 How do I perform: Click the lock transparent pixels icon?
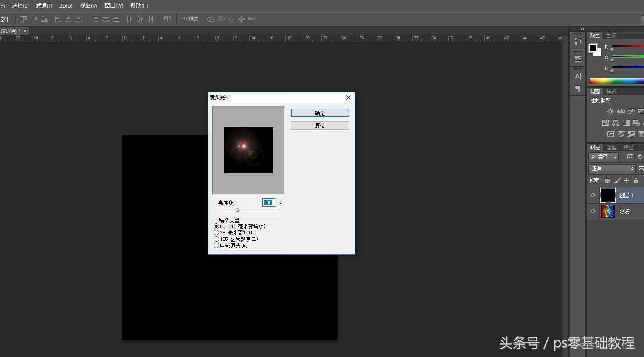[x=607, y=181]
